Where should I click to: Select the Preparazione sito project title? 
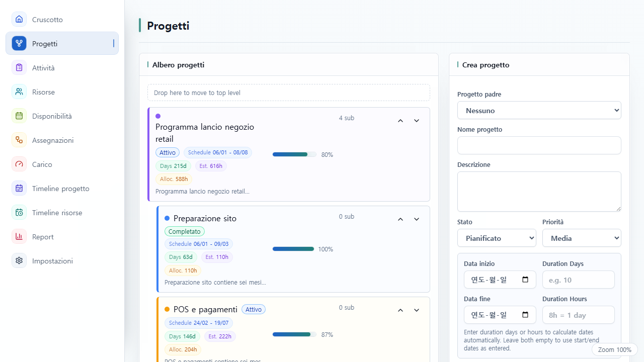(205, 218)
